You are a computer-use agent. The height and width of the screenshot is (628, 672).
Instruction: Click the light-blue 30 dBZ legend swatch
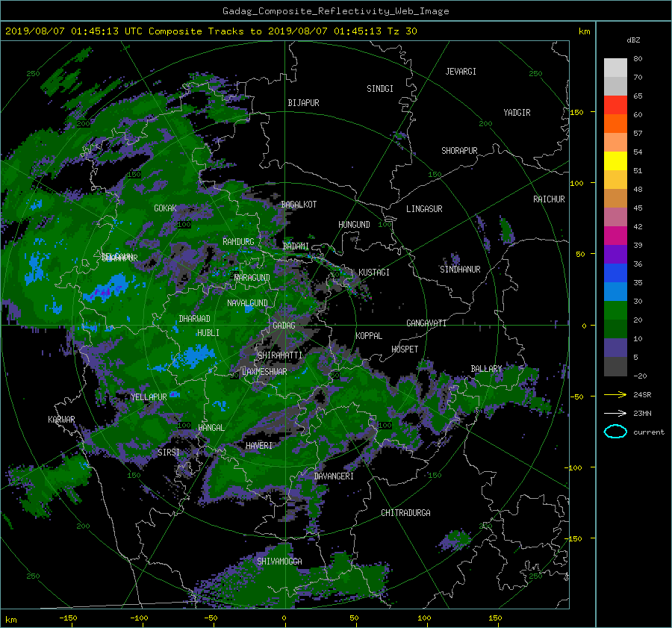615,292
